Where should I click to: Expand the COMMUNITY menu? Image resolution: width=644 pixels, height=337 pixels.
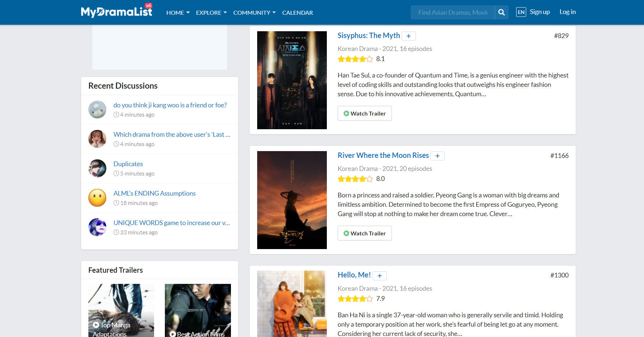point(254,13)
